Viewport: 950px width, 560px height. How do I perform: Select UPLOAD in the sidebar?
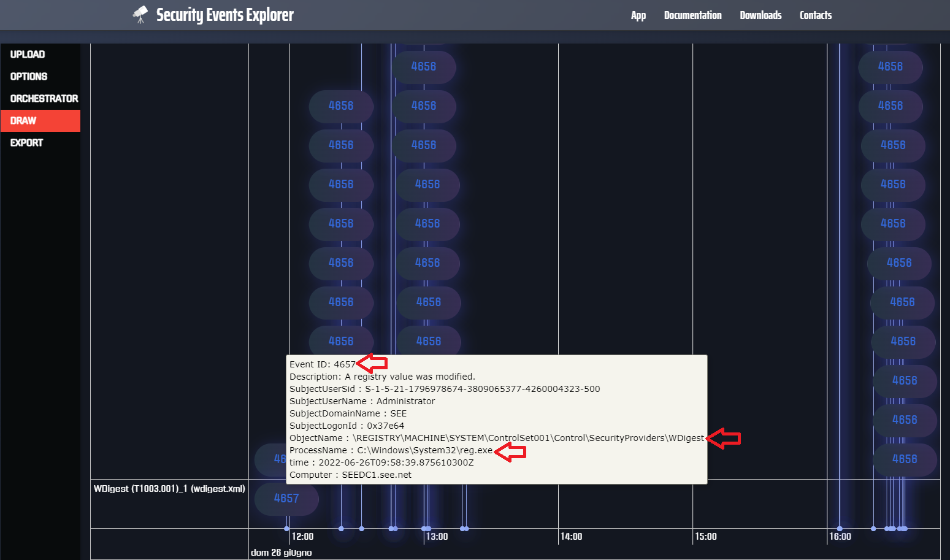coord(40,55)
